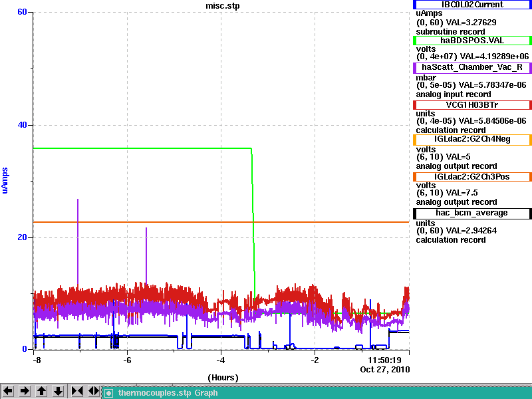This screenshot has height=399, width=532.
Task: Click the subroutine record text
Action: tap(451, 32)
